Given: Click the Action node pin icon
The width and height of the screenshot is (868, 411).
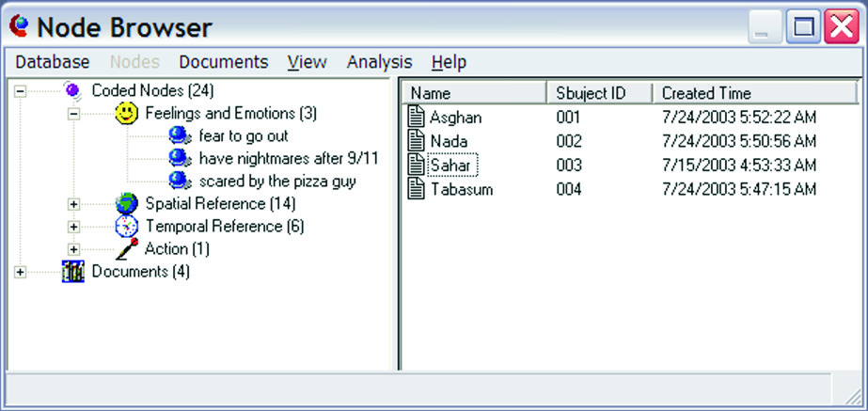Looking at the screenshot, I should coord(126,249).
